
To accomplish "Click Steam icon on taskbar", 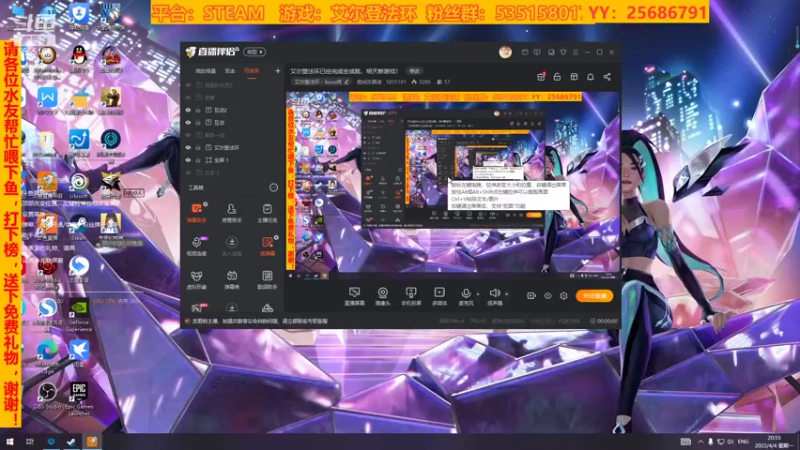I will coord(71,441).
